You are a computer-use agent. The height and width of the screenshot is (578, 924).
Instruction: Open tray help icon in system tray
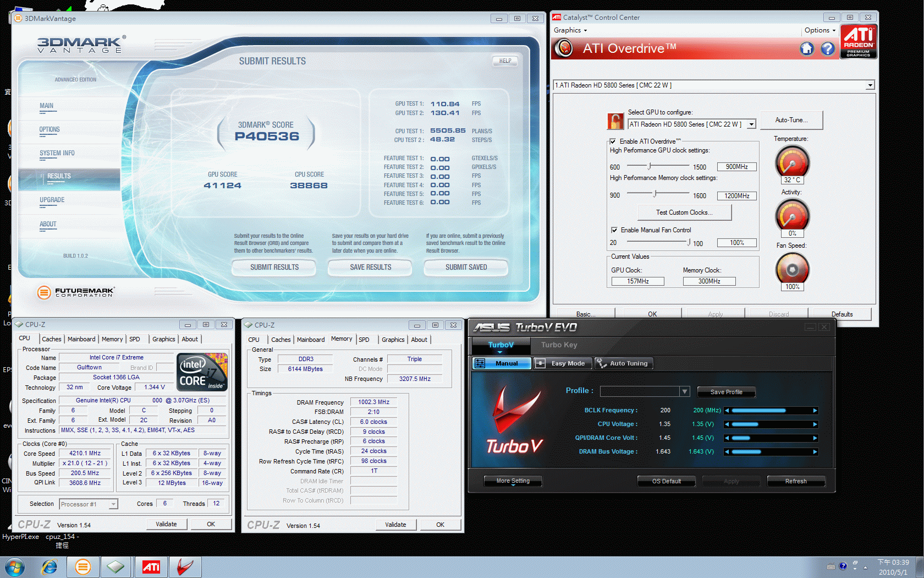(843, 566)
